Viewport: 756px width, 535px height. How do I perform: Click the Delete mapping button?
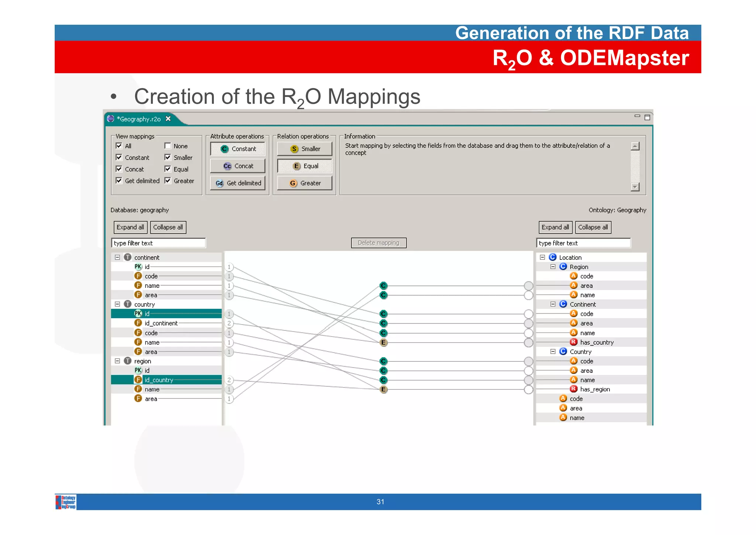pyautogui.click(x=379, y=243)
